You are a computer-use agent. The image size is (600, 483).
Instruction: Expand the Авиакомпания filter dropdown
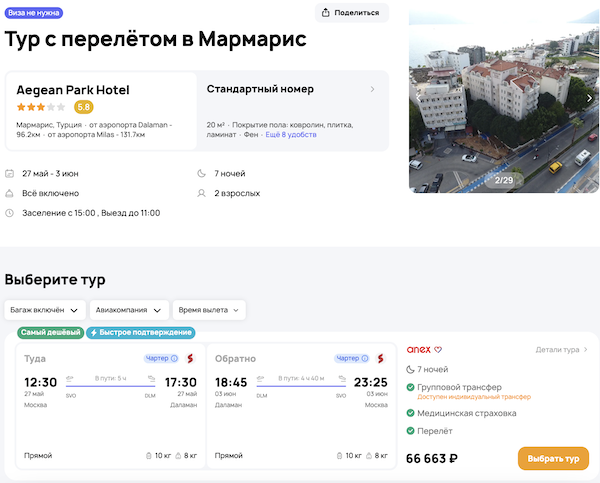pos(128,310)
